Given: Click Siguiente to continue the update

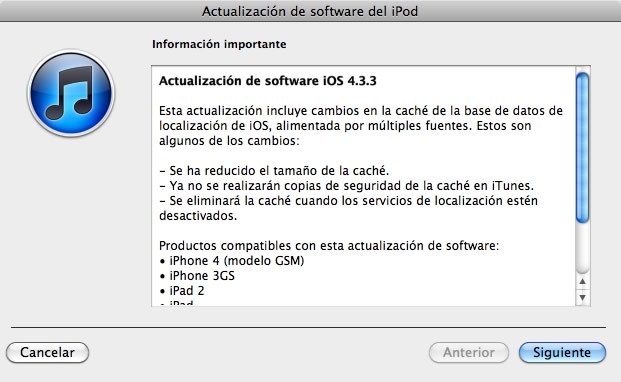Looking at the screenshot, I should click(x=562, y=352).
